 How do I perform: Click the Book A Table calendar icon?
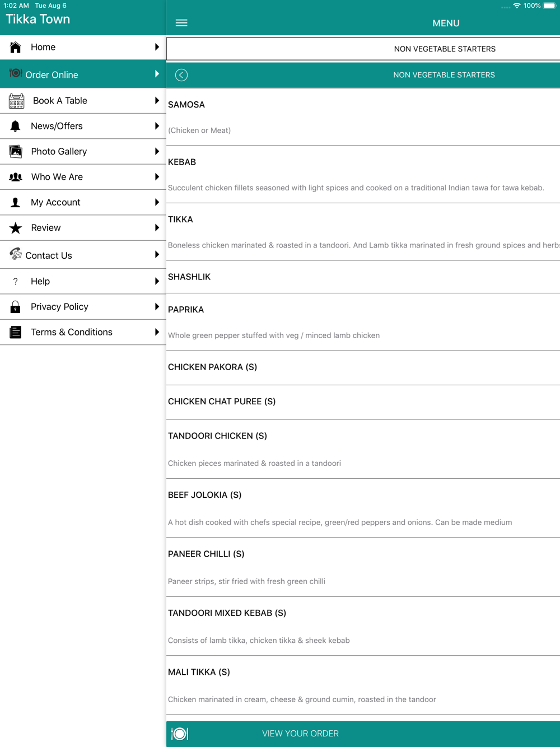pyautogui.click(x=16, y=101)
